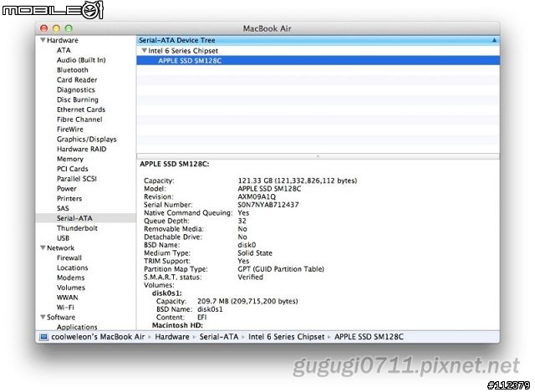Viewport: 535px width, 392px height.
Task: Open Power information
Action: 67,189
